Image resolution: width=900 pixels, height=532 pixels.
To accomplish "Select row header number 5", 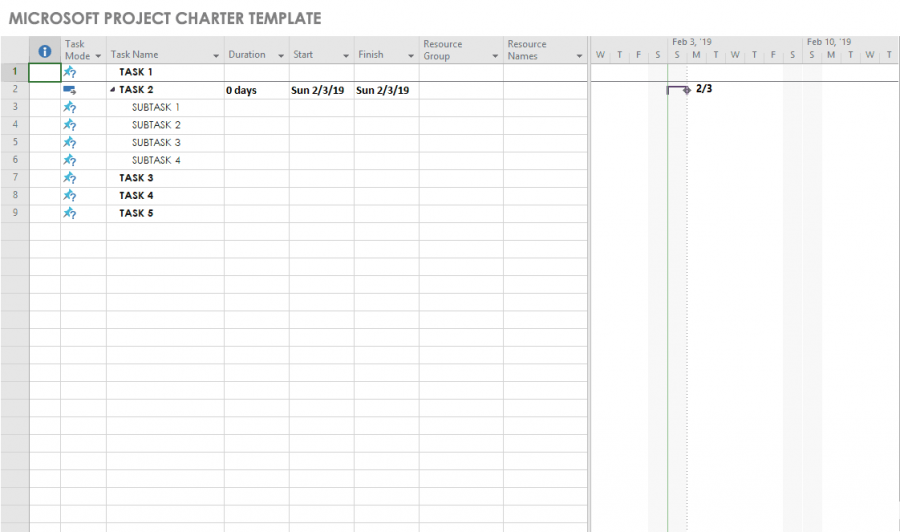I will 15,142.
